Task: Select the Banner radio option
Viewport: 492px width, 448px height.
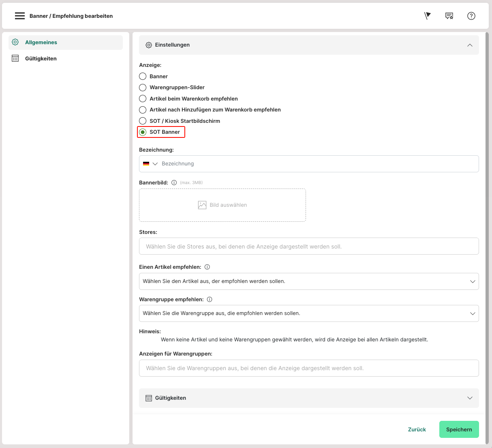Action: (143, 76)
